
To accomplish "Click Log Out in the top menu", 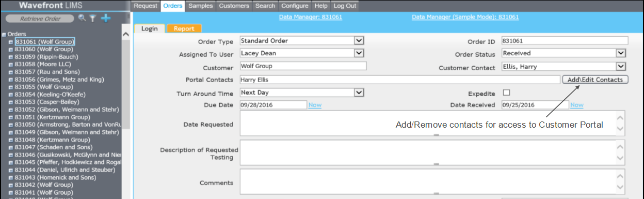I will click(344, 6).
